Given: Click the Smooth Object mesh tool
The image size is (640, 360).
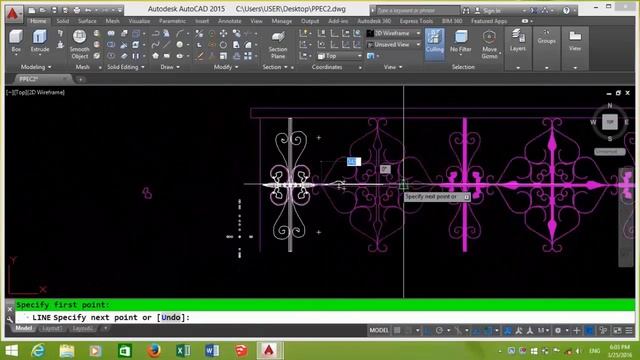Looking at the screenshot, I should [79, 44].
